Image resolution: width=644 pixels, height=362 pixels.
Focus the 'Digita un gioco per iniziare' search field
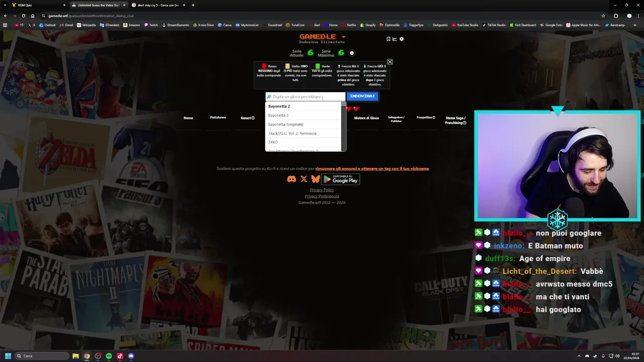pos(305,97)
